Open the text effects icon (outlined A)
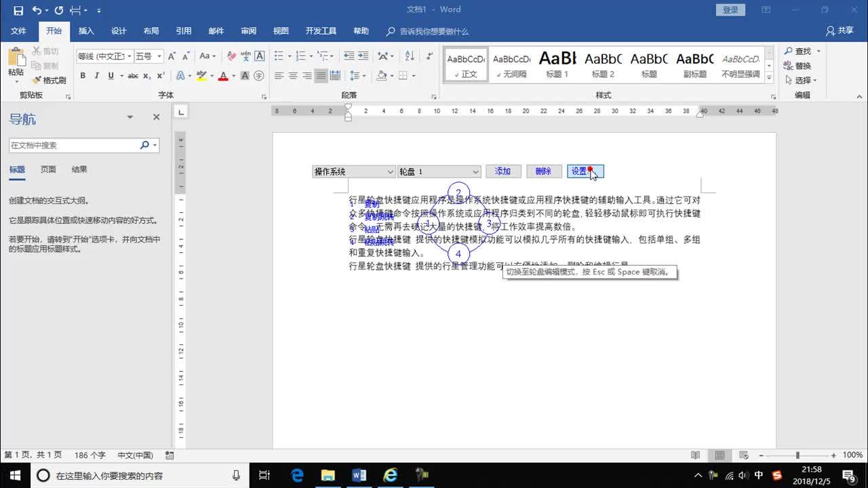 pos(180,76)
